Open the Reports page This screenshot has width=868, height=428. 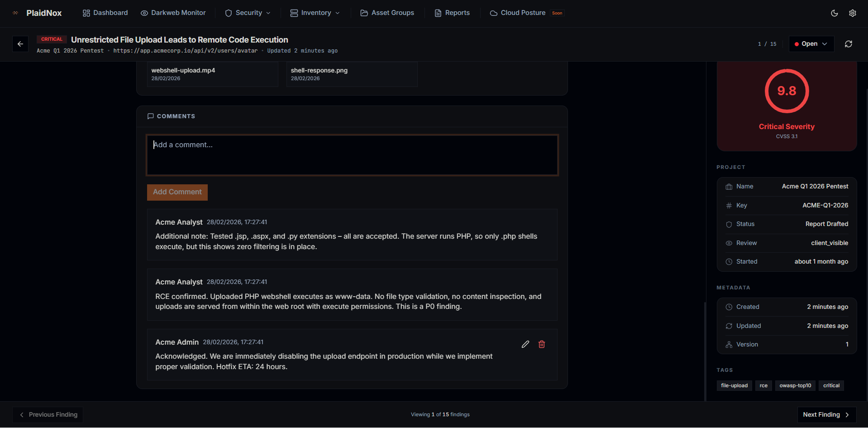click(x=452, y=13)
